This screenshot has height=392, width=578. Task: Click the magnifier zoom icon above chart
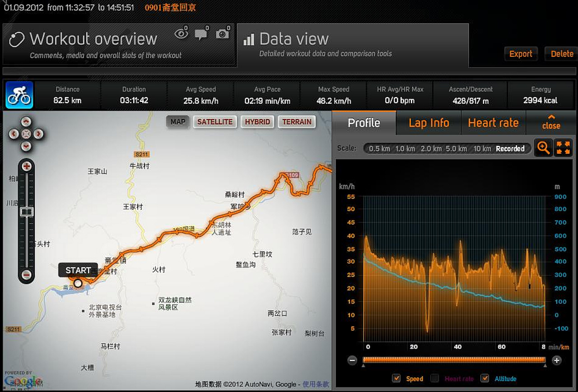pos(543,148)
